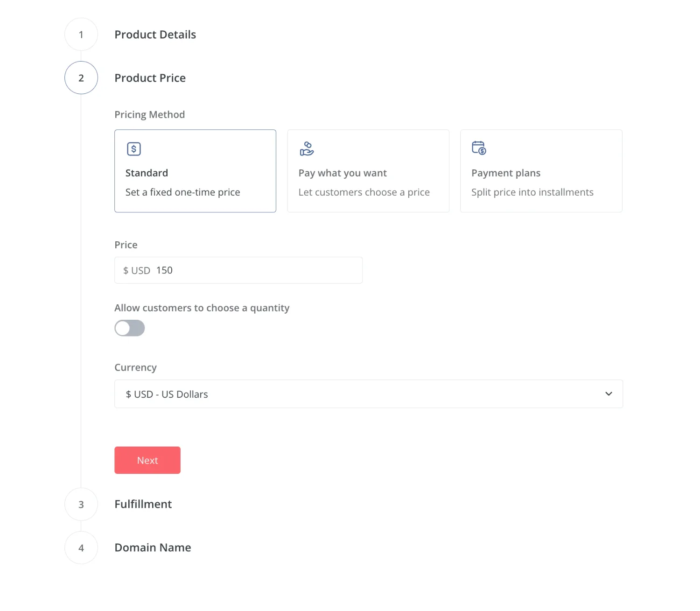Click the step 1 circle

coord(81,35)
